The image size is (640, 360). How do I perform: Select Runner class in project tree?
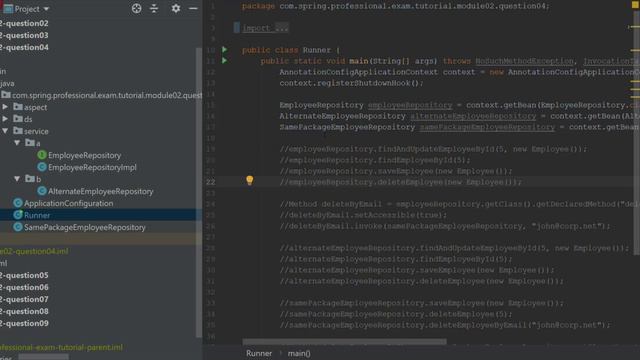point(37,215)
